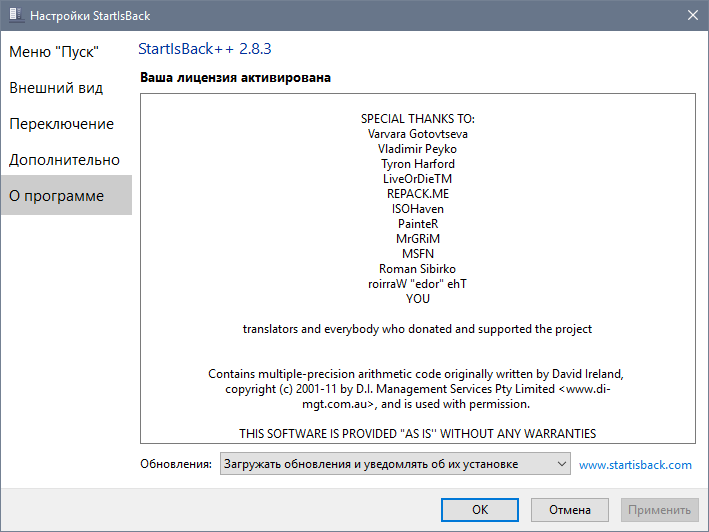Click the Применить button
The width and height of the screenshot is (709, 532).
659,509
